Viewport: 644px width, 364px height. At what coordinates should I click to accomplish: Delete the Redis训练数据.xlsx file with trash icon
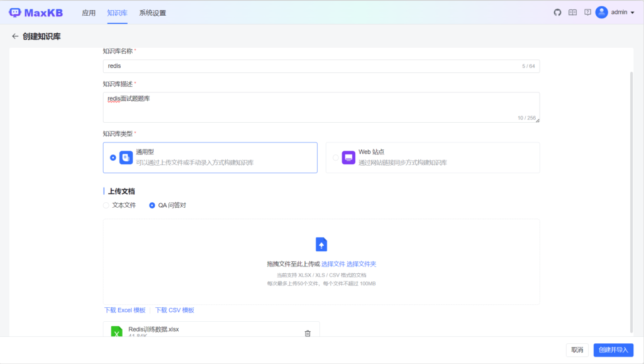(308, 333)
